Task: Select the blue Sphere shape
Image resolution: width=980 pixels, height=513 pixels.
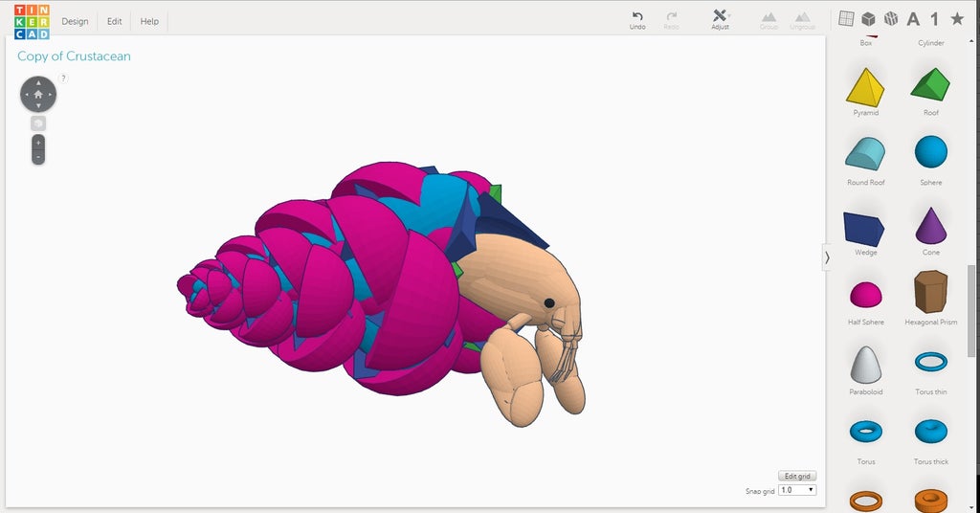Action: (930, 152)
